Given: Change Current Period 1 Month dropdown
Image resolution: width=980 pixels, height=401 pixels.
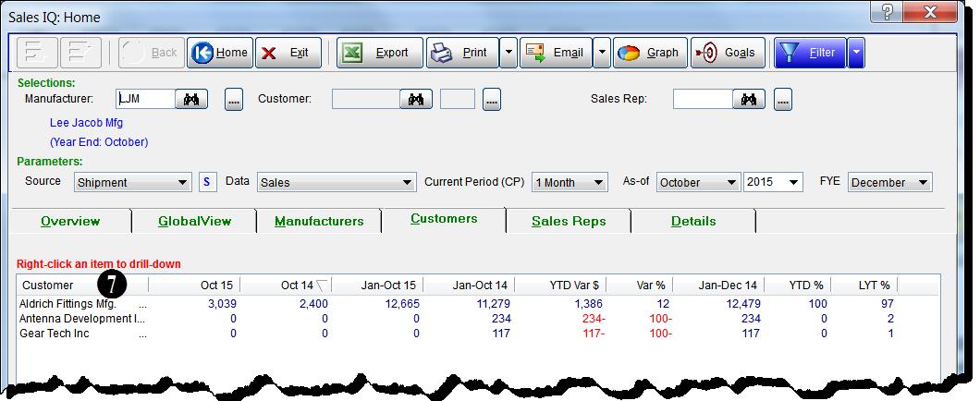Looking at the screenshot, I should pyautogui.click(x=570, y=182).
